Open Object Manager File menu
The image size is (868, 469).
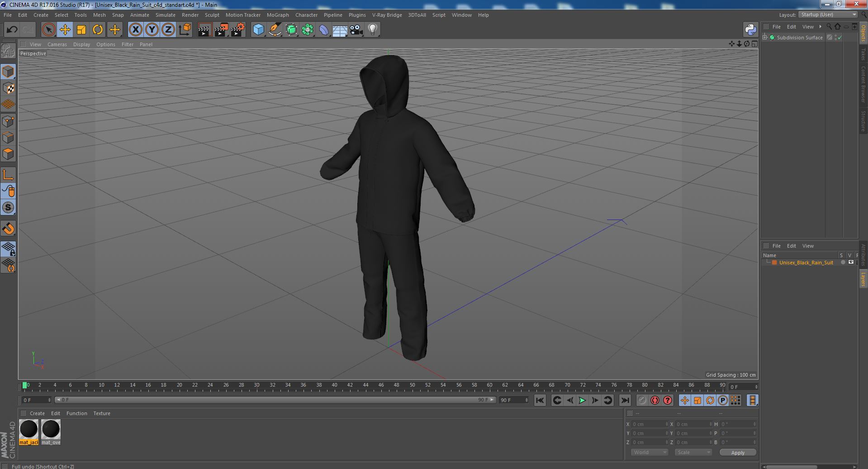pos(776,27)
